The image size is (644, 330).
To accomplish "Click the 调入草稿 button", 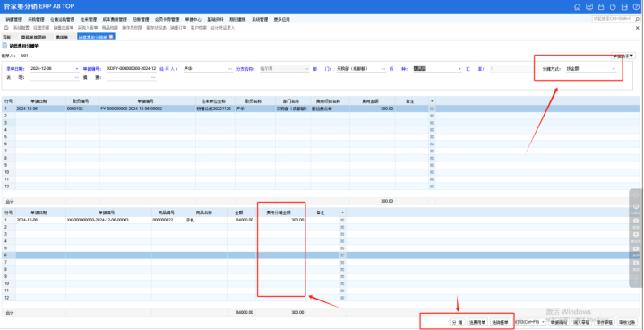I will 581,322.
